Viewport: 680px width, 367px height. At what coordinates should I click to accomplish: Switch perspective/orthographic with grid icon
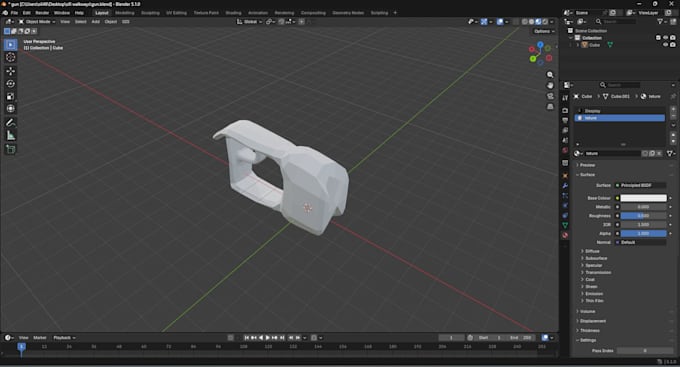pos(550,106)
